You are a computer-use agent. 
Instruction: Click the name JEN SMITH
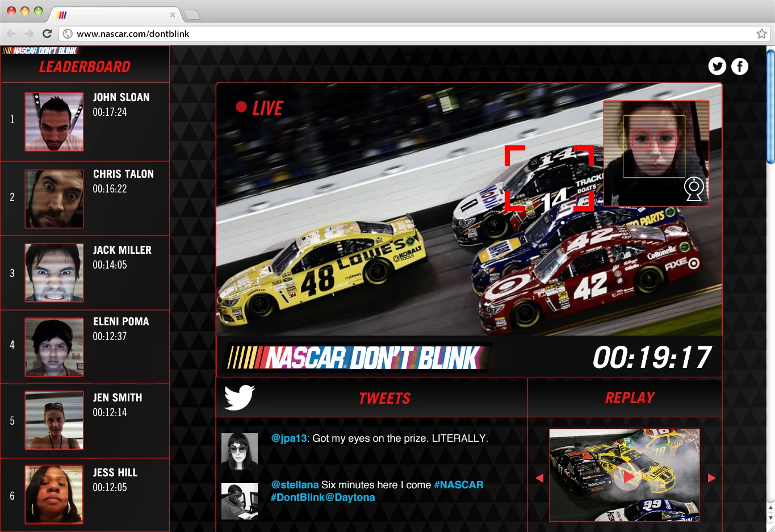coord(118,397)
